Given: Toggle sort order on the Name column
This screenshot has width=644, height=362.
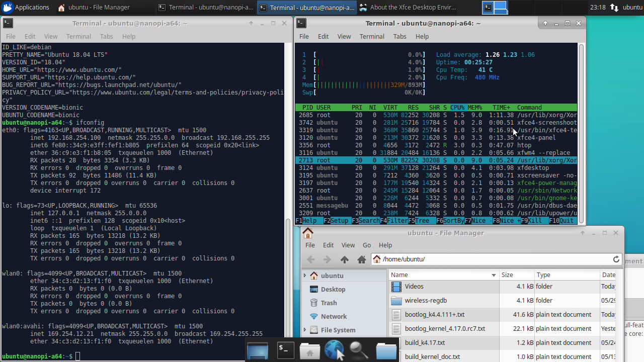Looking at the screenshot, I should [x=443, y=275].
